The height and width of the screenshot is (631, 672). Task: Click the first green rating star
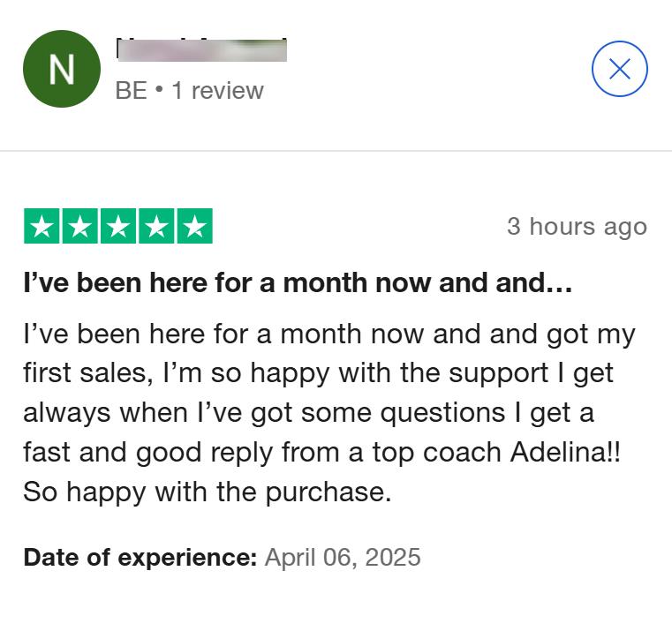click(x=42, y=227)
